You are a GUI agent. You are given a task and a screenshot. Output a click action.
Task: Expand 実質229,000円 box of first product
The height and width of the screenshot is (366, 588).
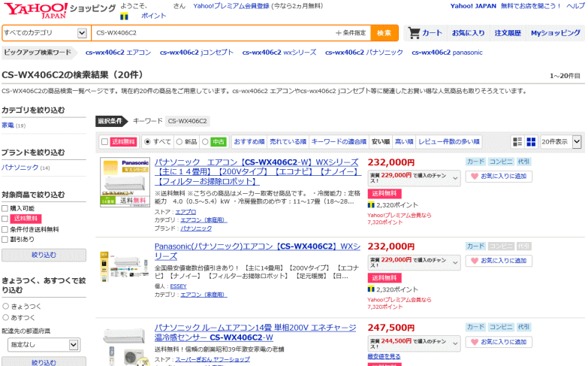(414, 178)
